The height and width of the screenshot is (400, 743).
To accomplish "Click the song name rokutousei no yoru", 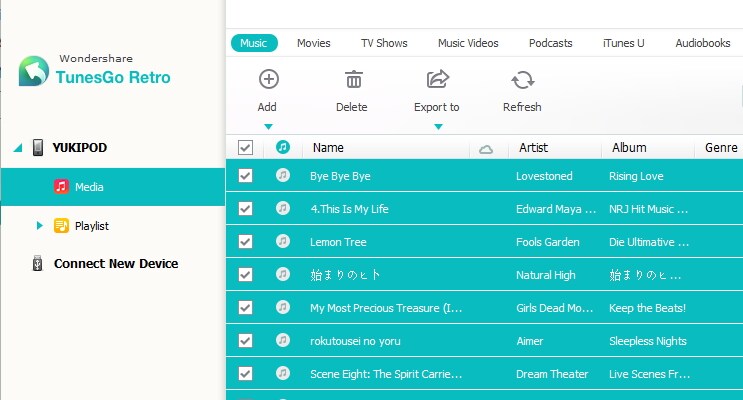I will pyautogui.click(x=355, y=341).
